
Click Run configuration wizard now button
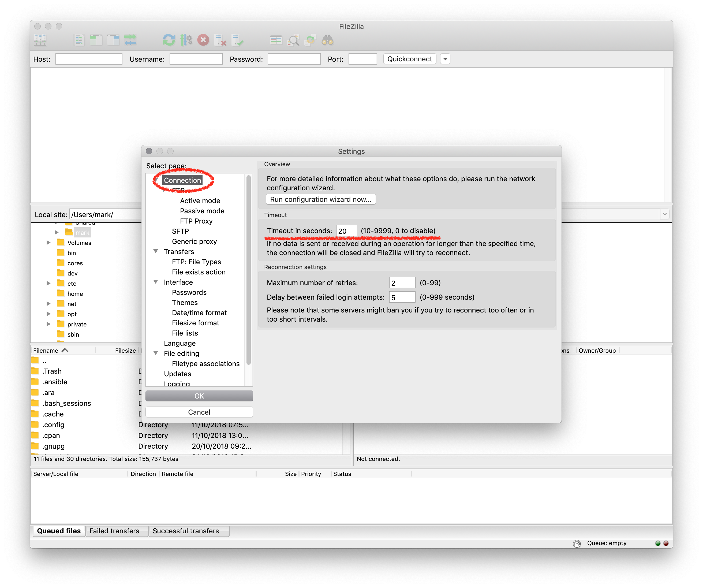320,199
